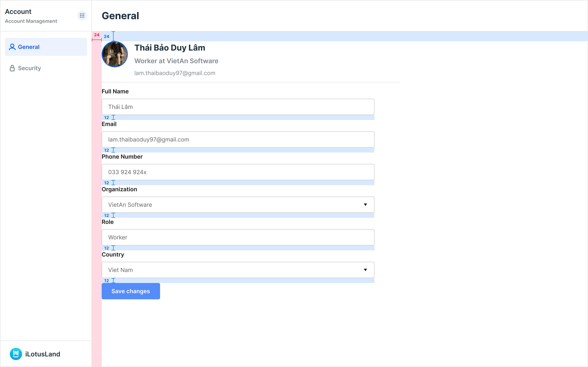Click the General person icon in sidebar
This screenshot has height=367, width=588.
coord(12,47)
